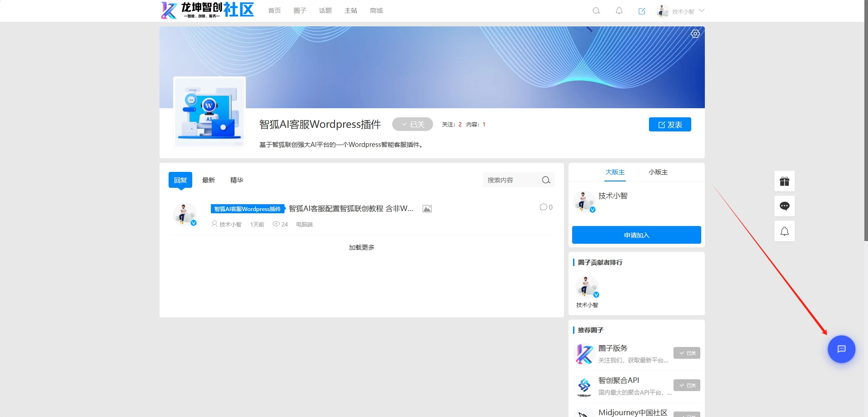Click the 内容: 1 content count

(476, 124)
